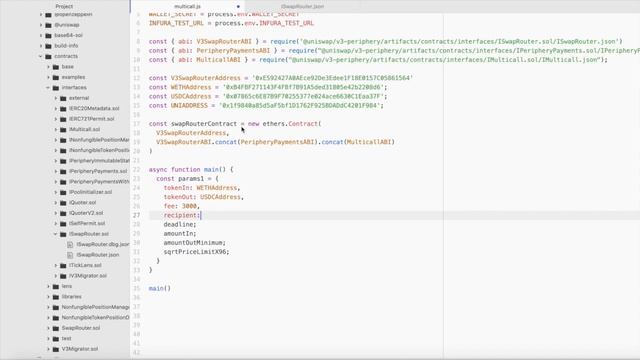Viewport: 640px width, 360px height.
Task: Expand the base64-sol folder arrow
Action: pyautogui.click(x=41, y=36)
